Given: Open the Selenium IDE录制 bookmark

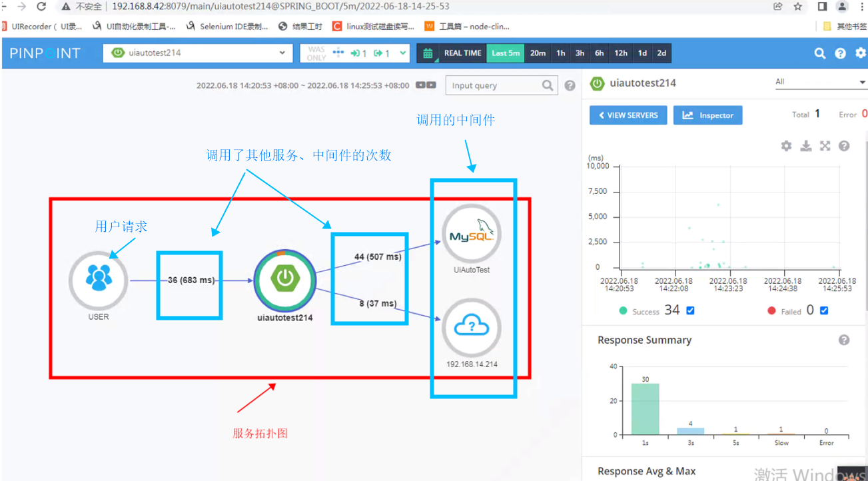Looking at the screenshot, I should tap(227, 27).
